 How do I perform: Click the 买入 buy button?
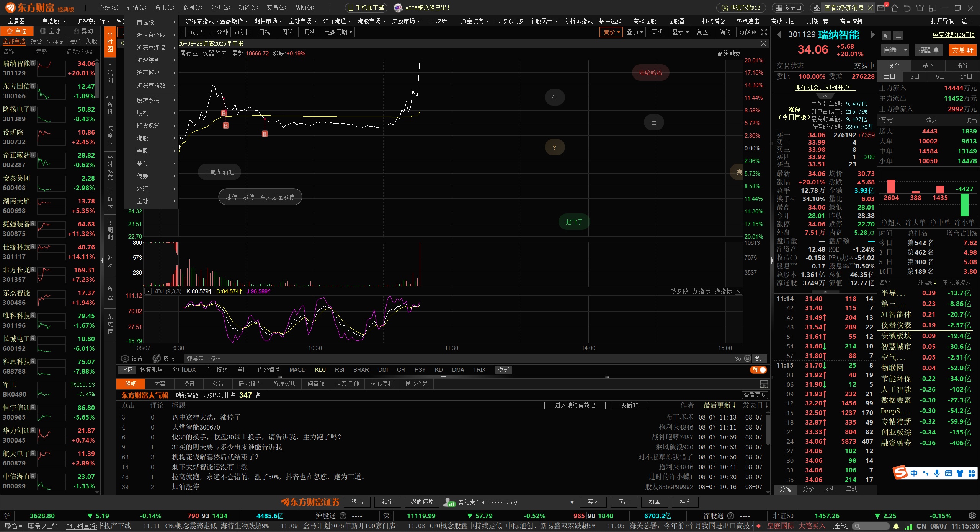[x=593, y=502]
